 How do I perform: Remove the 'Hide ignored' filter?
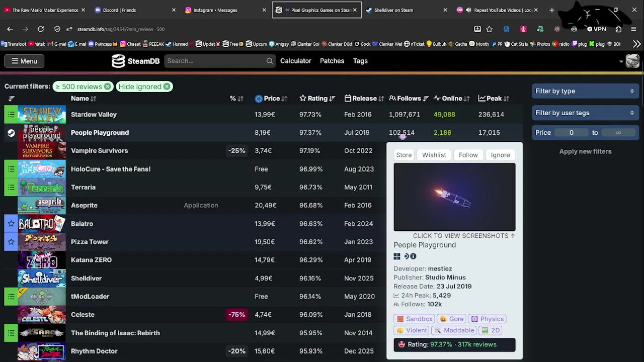167,86
